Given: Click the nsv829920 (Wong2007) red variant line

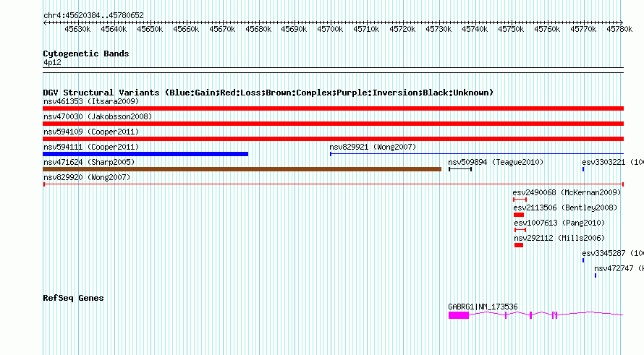Looking at the screenshot, I should (x=333, y=184).
